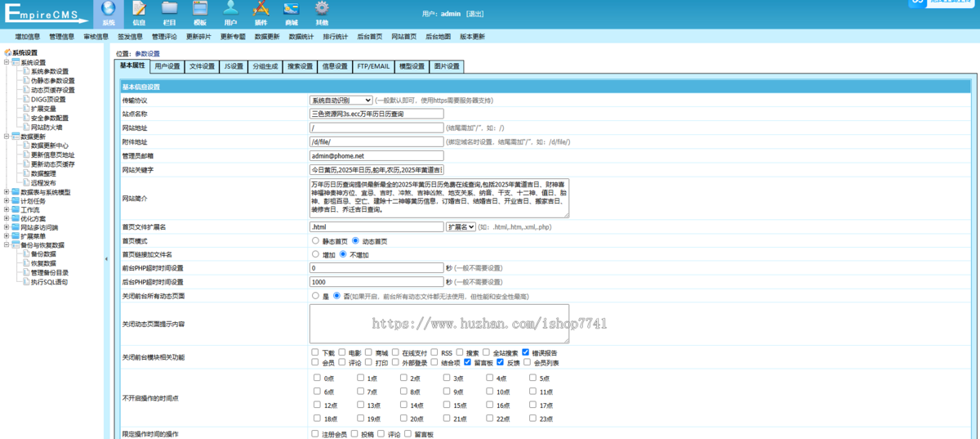Open the 信息 notepad icon
Image resolution: width=980 pixels, height=439 pixels.
[x=139, y=9]
